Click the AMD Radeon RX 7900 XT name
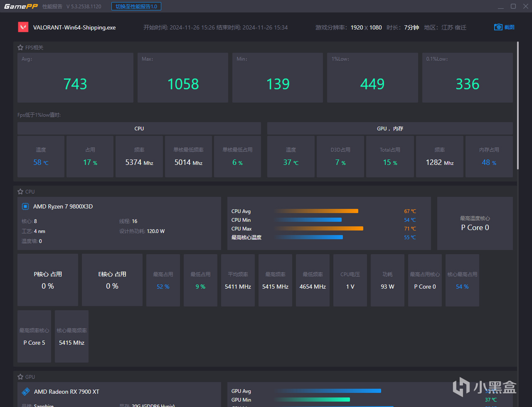The width and height of the screenshot is (532, 407). (x=66, y=392)
